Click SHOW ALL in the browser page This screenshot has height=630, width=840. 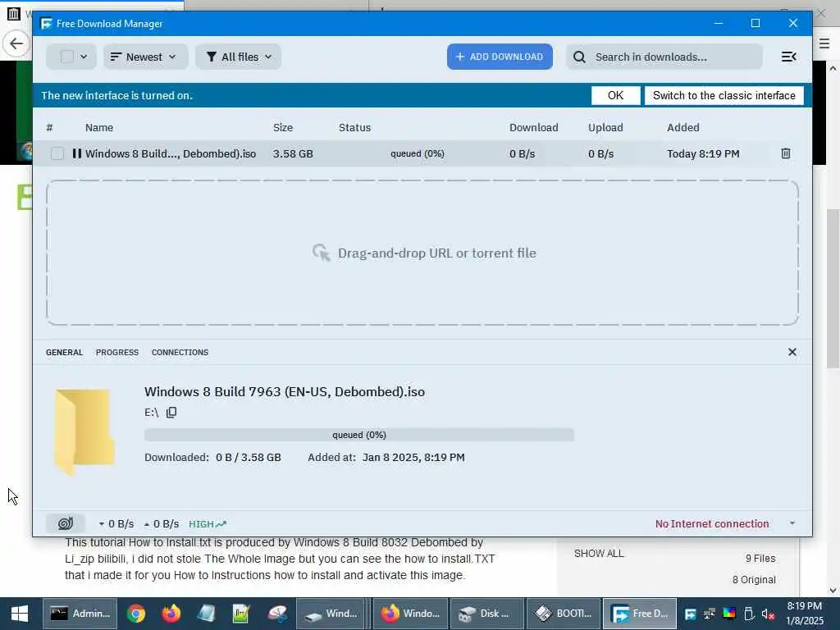tap(599, 554)
